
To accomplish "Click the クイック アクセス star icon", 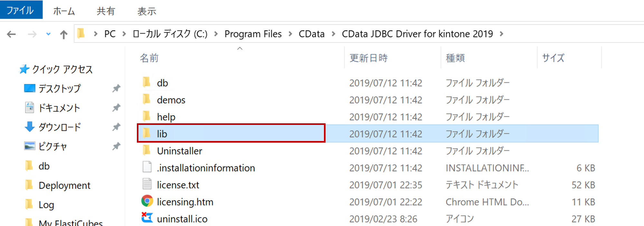I will [x=24, y=69].
